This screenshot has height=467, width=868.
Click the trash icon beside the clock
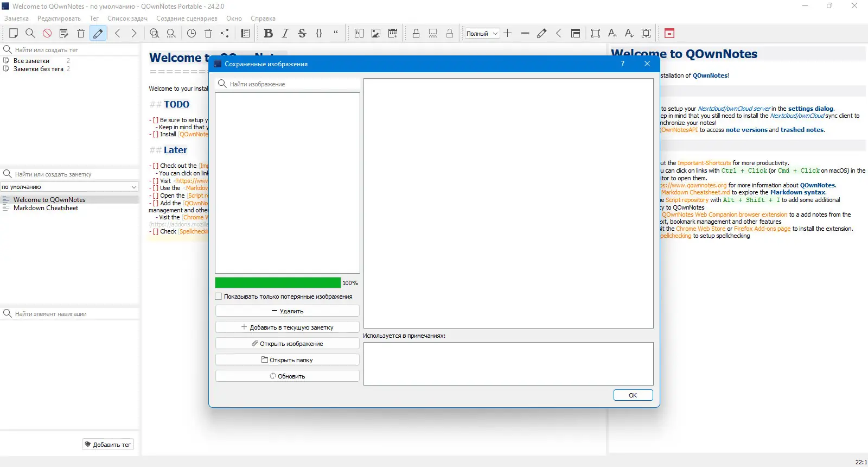(208, 33)
